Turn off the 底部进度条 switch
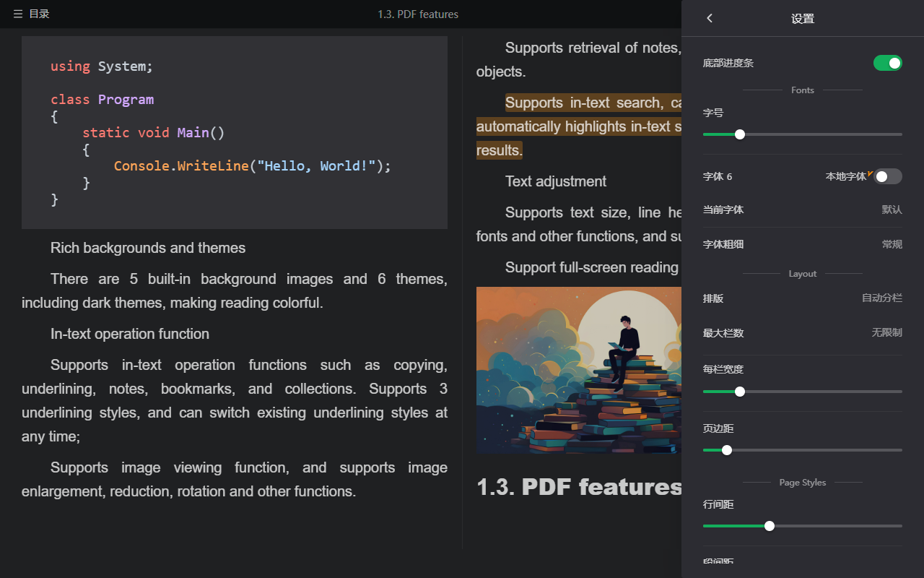This screenshot has height=578, width=924. [x=887, y=63]
